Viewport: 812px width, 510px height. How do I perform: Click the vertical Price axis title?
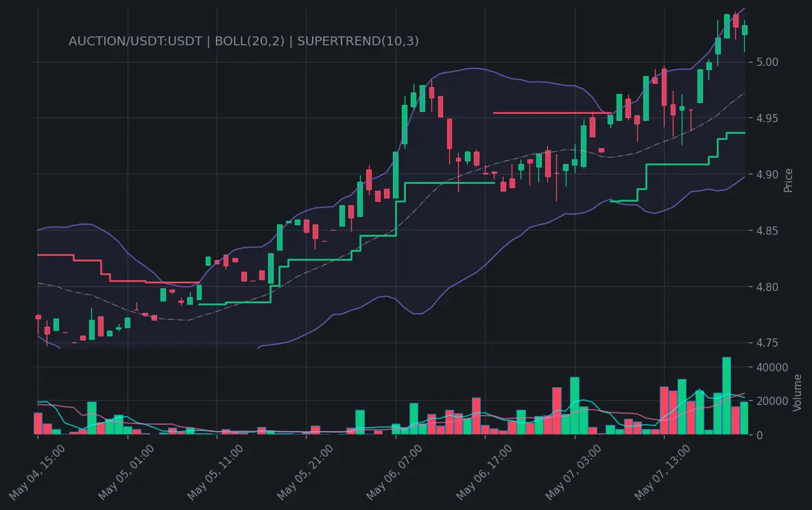pyautogui.click(x=788, y=181)
